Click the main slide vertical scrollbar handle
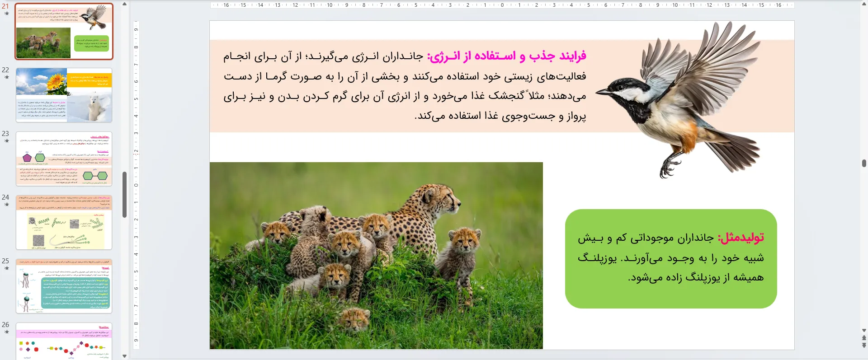 (864, 164)
